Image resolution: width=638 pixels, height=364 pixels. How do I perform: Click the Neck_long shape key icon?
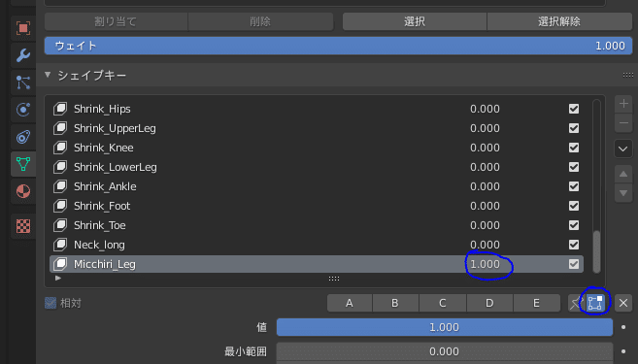60,245
